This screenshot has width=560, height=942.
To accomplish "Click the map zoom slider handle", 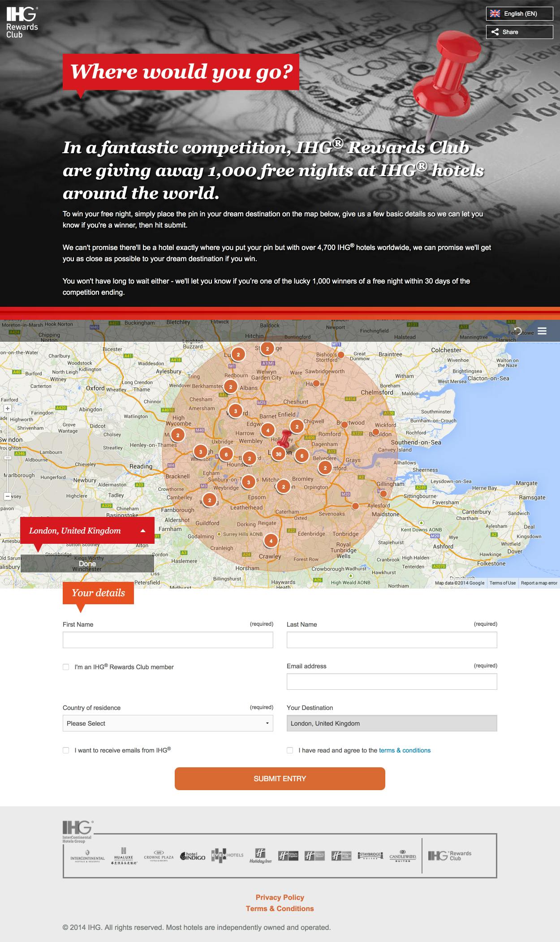I will (7, 458).
